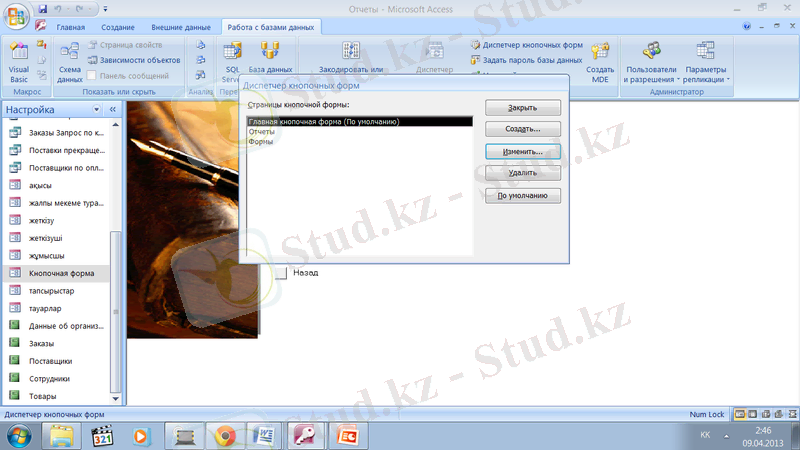Save via Quick Access floppy icon
The width and height of the screenshot is (800, 450).
pyautogui.click(x=43, y=9)
